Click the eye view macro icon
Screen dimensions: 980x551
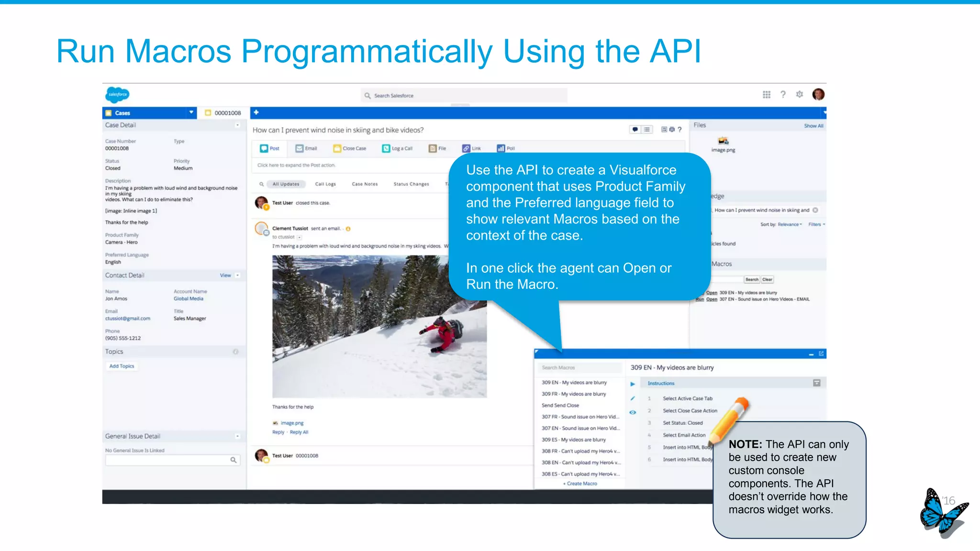(633, 412)
